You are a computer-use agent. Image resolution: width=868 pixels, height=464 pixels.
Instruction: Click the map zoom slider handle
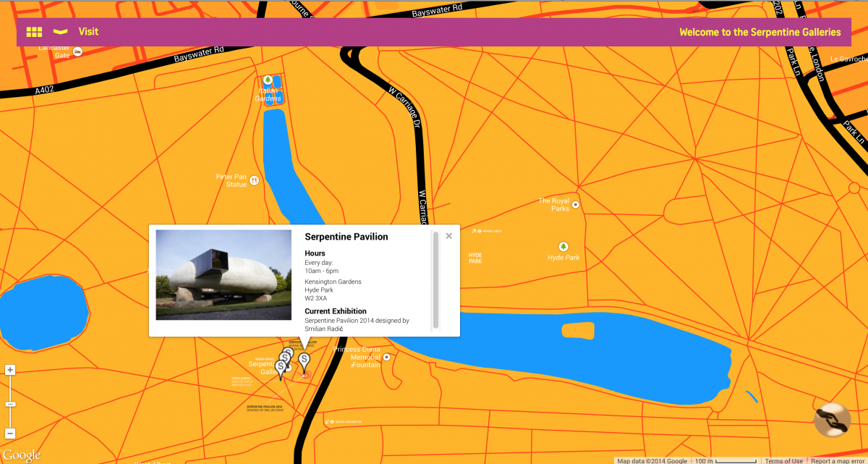click(10, 404)
